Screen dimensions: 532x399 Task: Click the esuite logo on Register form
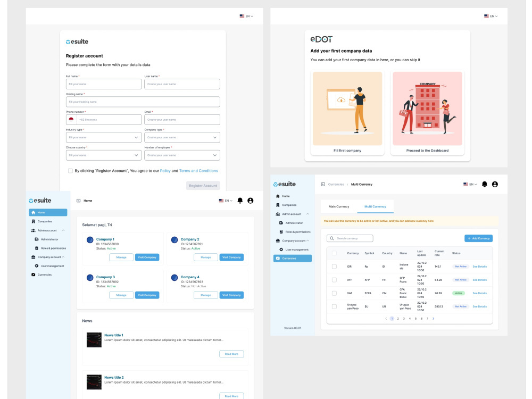pos(77,41)
